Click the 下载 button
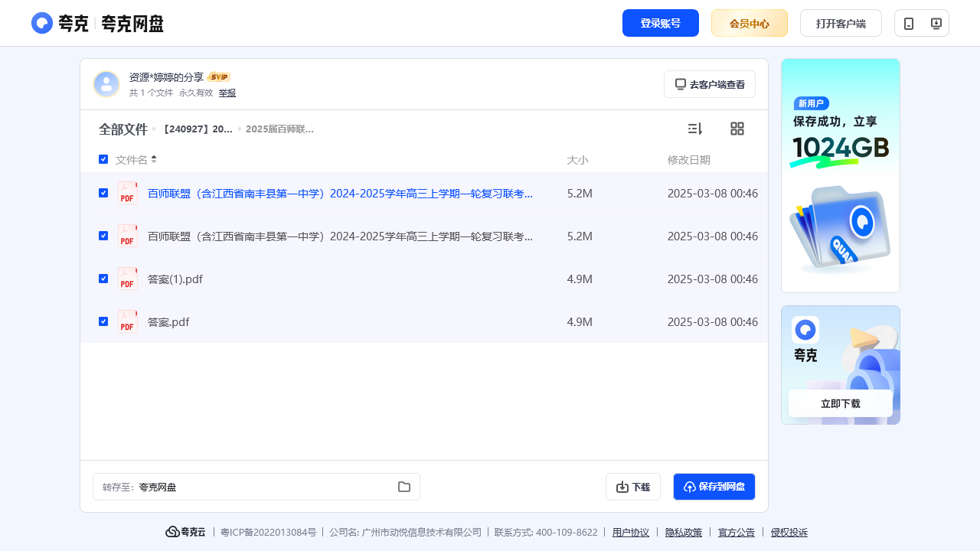980x551 pixels. tap(633, 487)
